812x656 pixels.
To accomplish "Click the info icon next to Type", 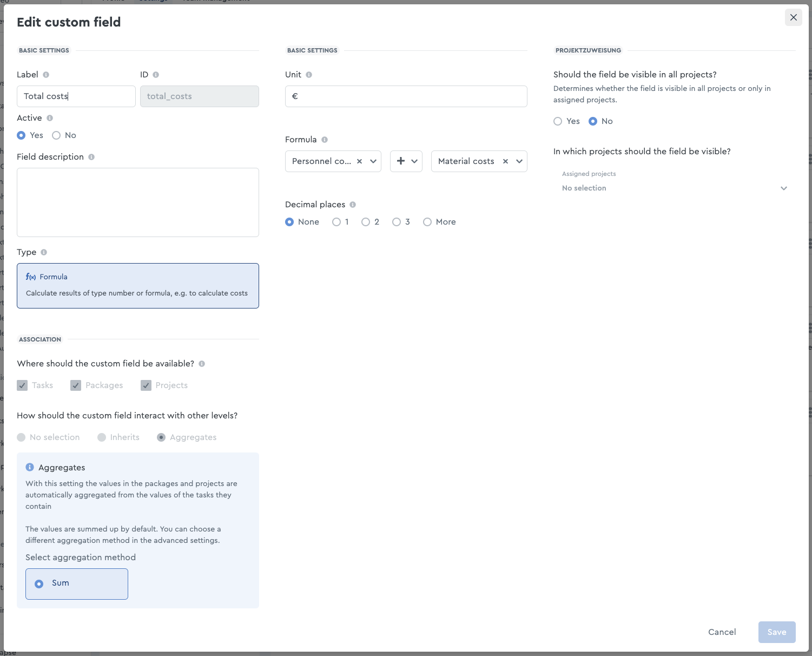I will pos(44,252).
